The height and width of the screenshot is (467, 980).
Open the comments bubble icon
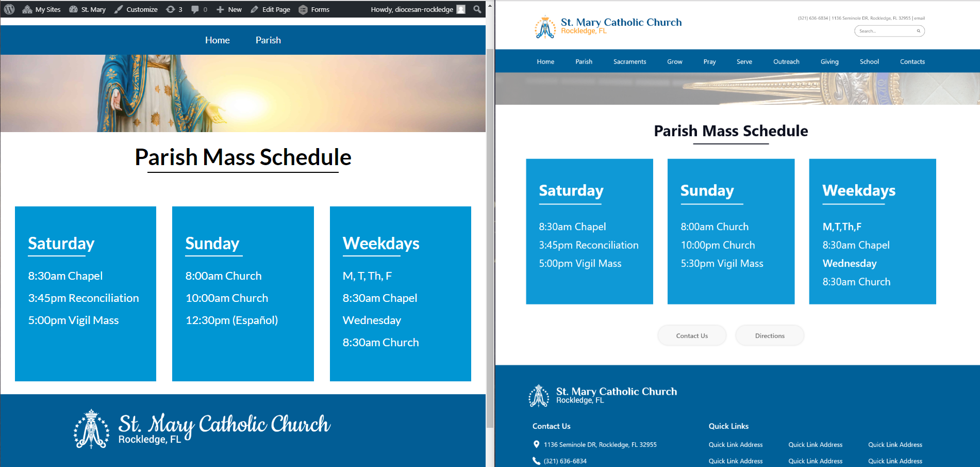199,9
